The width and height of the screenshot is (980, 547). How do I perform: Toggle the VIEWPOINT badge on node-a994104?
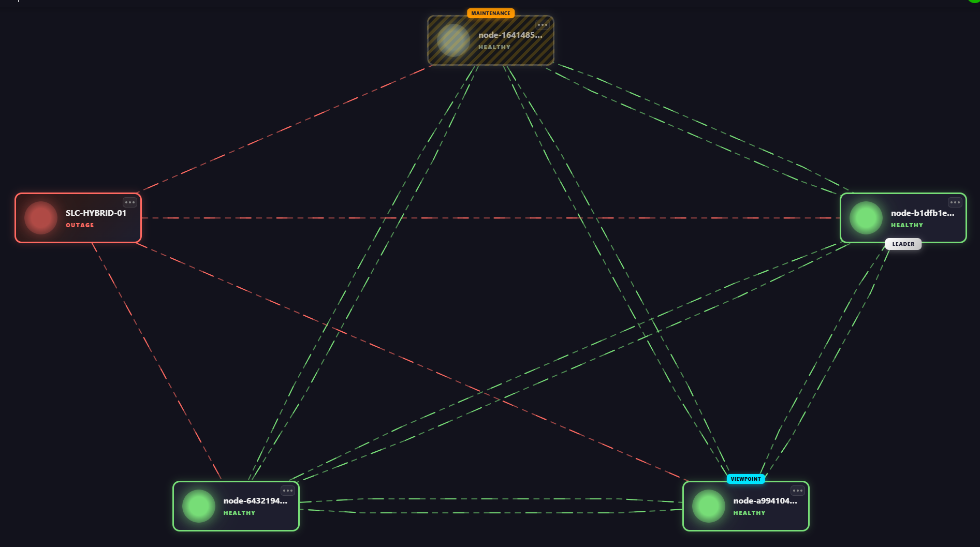click(746, 479)
